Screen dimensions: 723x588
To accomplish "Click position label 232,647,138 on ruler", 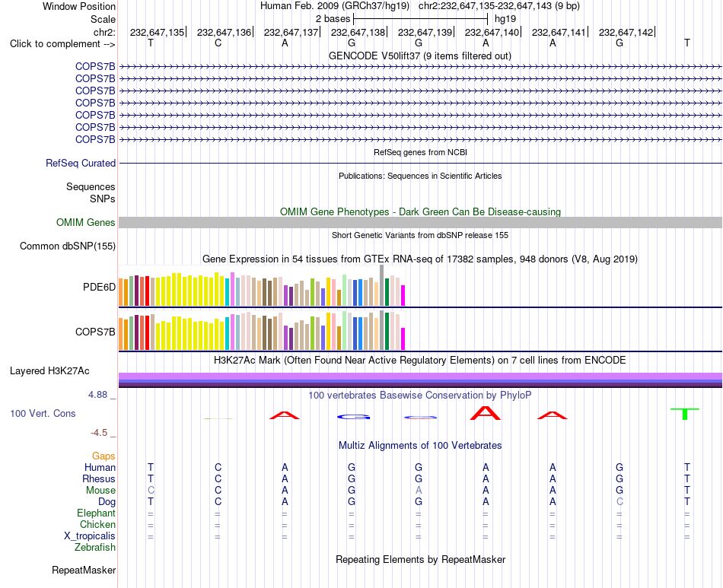I will pyautogui.click(x=358, y=32).
